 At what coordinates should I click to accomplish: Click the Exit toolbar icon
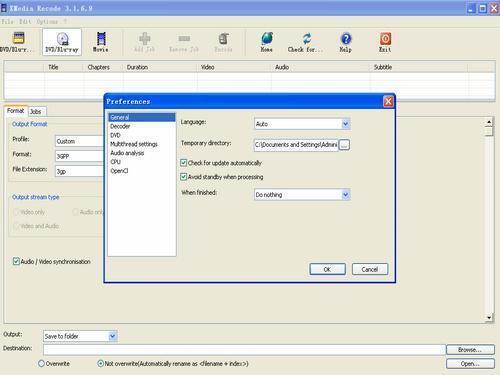pos(385,42)
